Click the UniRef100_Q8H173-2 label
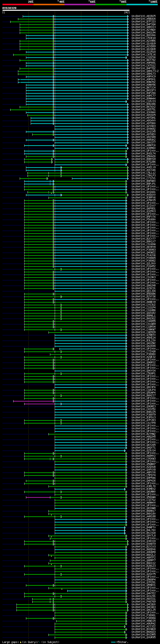Screen dimensions: 160x644 point(145,71)
